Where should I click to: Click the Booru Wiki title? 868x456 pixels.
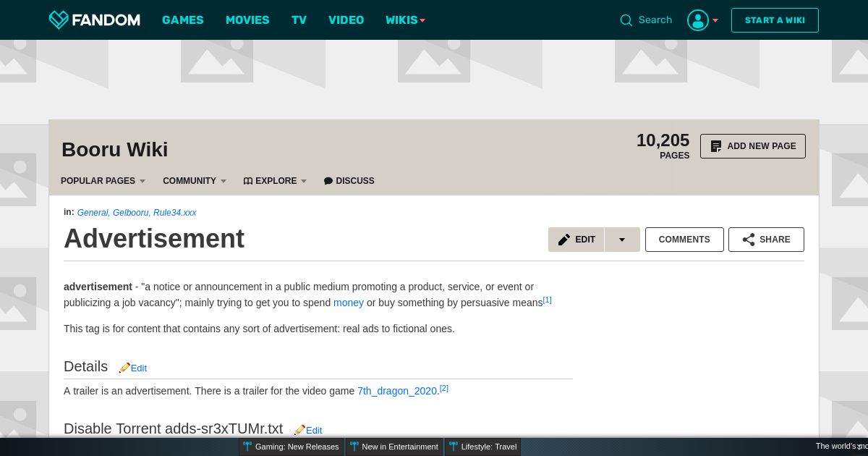coord(114,150)
